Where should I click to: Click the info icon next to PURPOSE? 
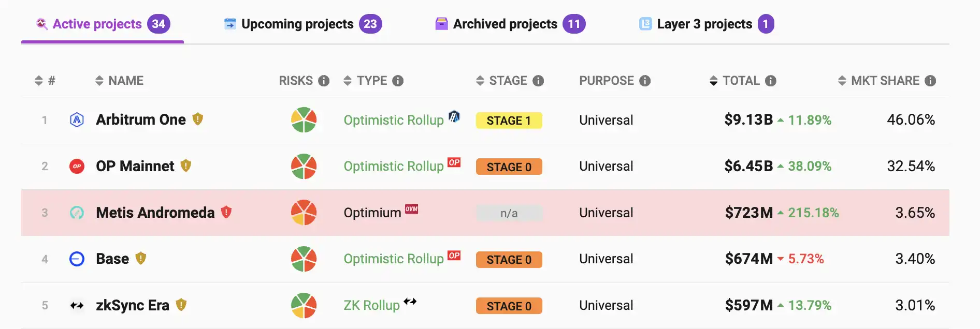pos(645,81)
